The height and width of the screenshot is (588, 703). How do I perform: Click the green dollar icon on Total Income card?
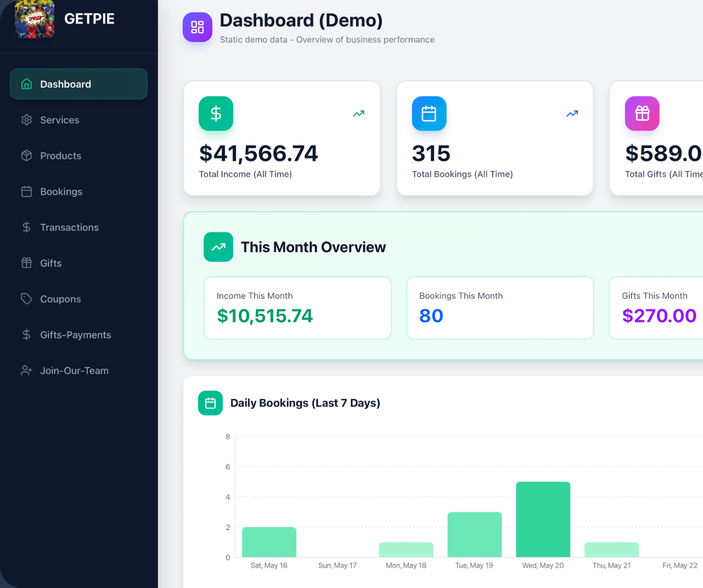(216, 113)
